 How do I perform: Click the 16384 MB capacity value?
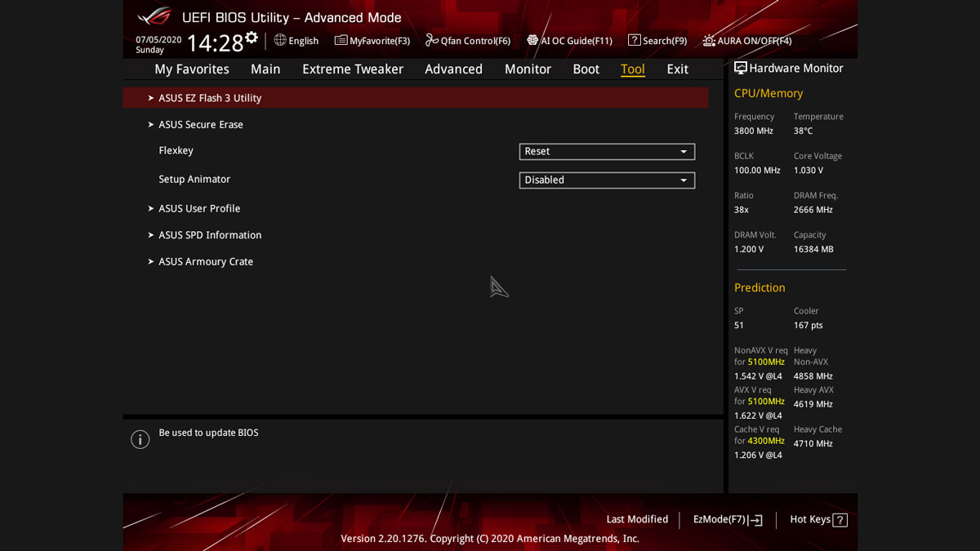point(813,250)
